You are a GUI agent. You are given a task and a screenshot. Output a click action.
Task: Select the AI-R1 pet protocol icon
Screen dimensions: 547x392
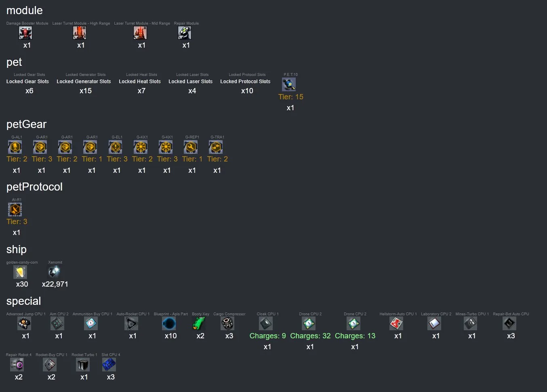click(15, 210)
